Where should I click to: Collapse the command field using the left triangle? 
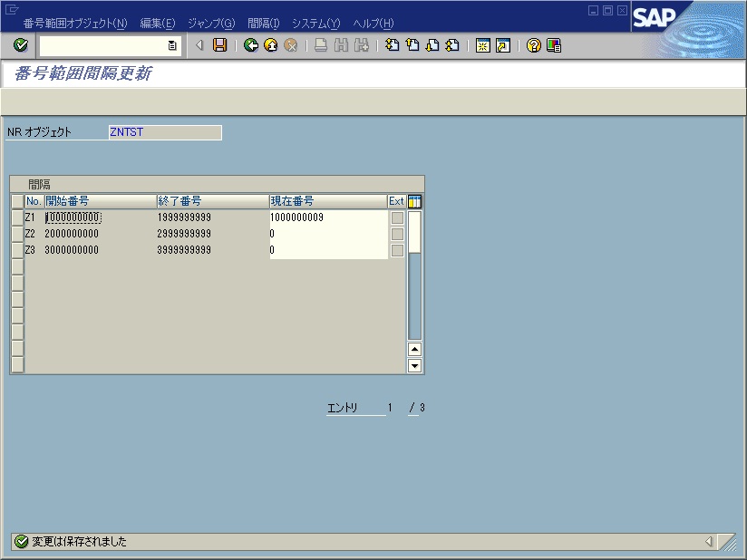[x=199, y=45]
